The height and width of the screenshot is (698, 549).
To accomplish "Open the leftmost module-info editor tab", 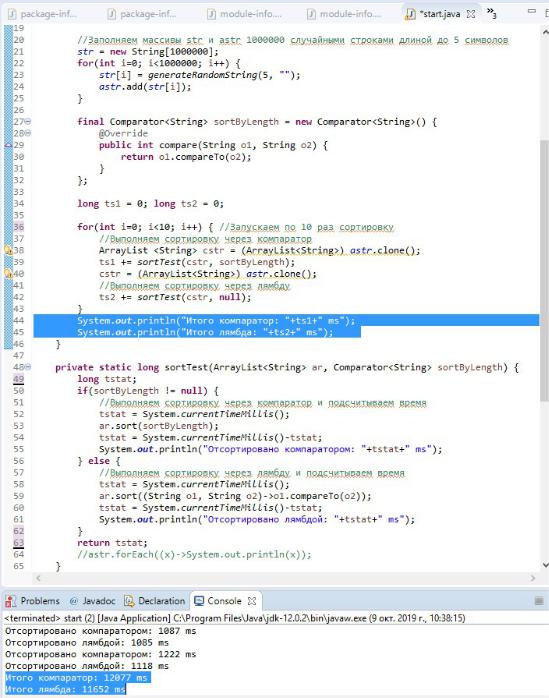I will click(x=244, y=14).
